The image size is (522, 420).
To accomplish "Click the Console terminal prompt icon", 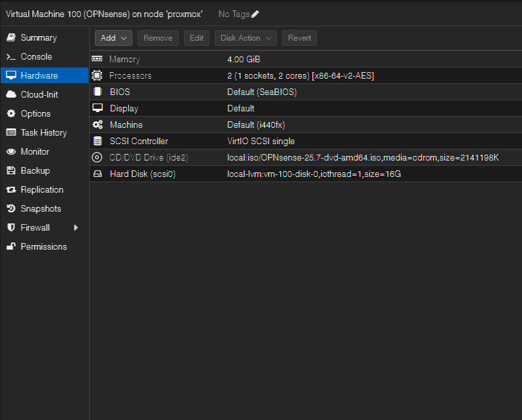I will pyautogui.click(x=11, y=57).
